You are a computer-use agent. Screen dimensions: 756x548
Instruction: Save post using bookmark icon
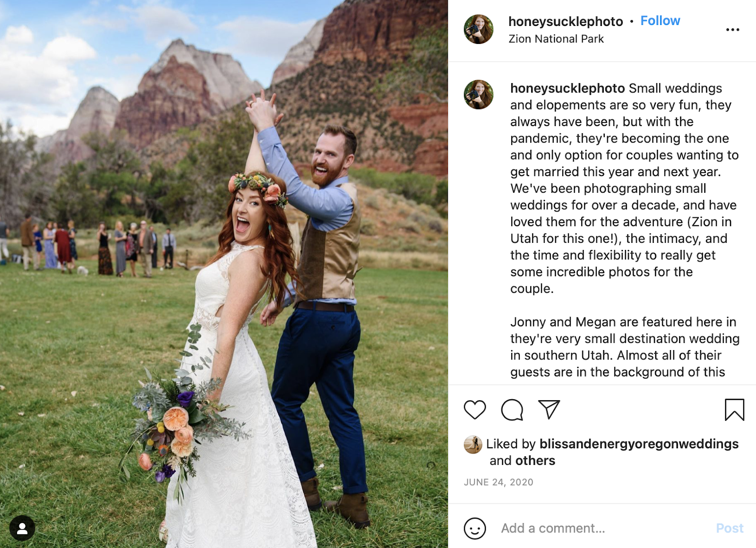click(x=734, y=410)
